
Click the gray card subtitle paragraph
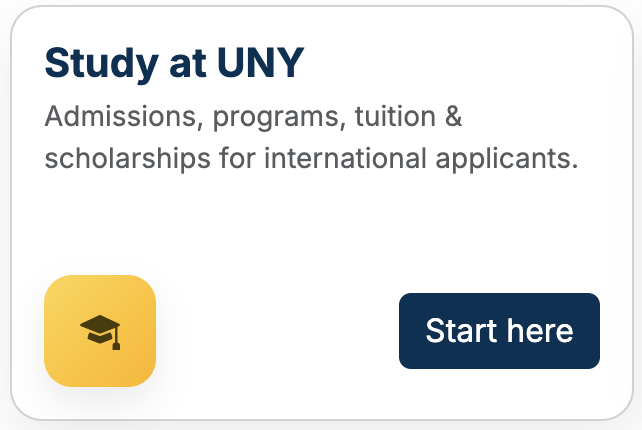pos(311,138)
